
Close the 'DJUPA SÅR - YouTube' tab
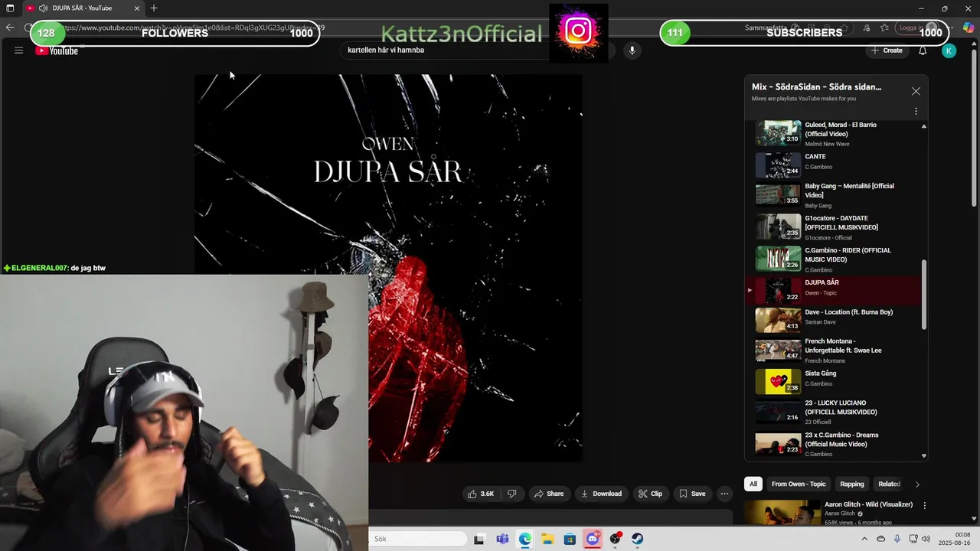point(137,8)
